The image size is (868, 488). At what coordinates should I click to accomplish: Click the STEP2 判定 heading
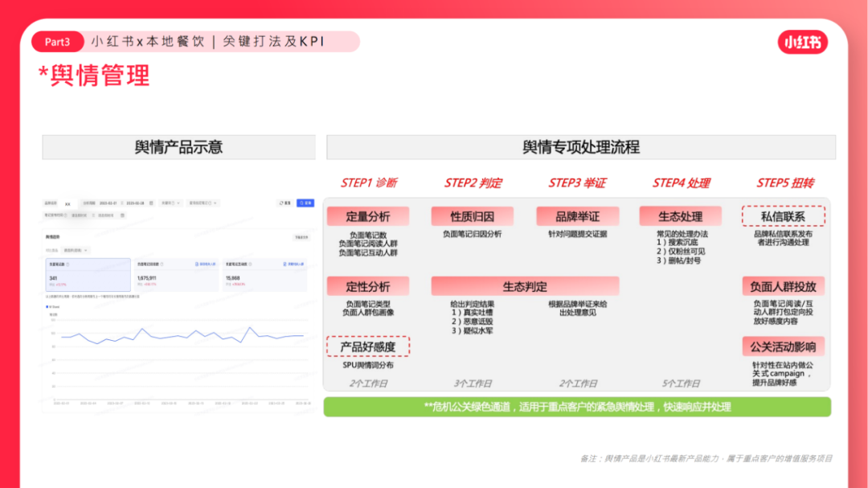tap(473, 182)
